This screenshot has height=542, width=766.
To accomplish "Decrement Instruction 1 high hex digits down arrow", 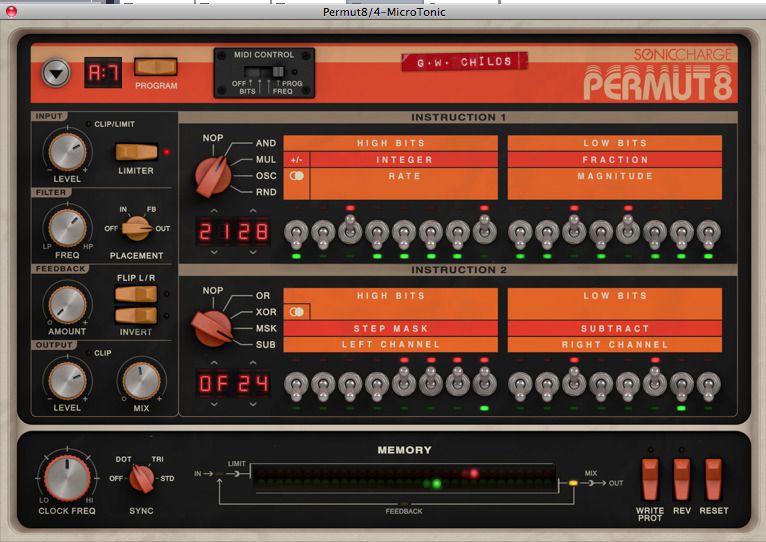I will [x=214, y=253].
